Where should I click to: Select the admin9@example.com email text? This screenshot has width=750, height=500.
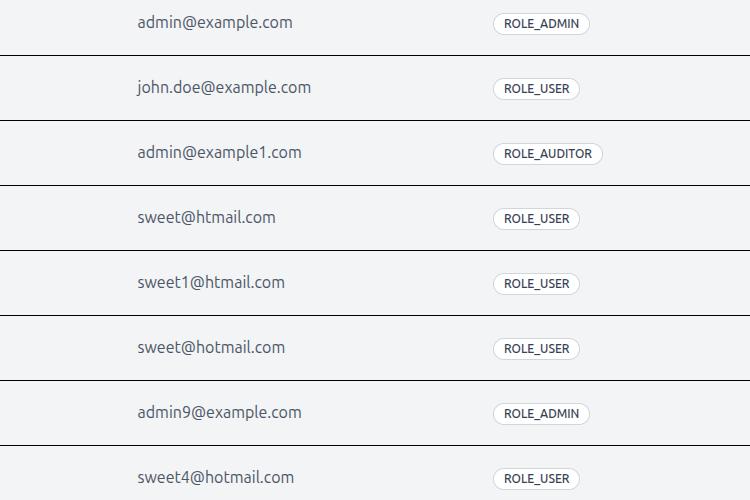pyautogui.click(x=220, y=413)
